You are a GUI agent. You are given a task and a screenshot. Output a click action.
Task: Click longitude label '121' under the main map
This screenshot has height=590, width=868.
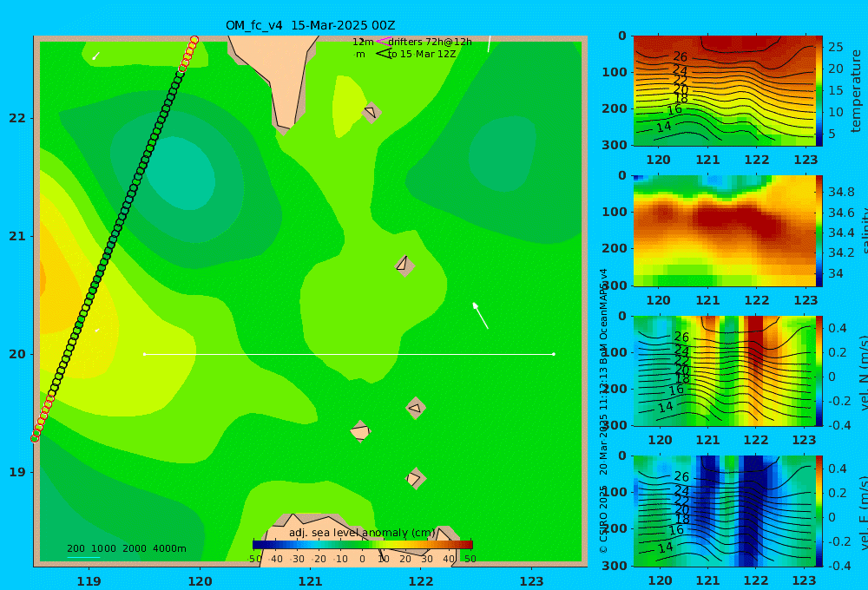(310, 581)
